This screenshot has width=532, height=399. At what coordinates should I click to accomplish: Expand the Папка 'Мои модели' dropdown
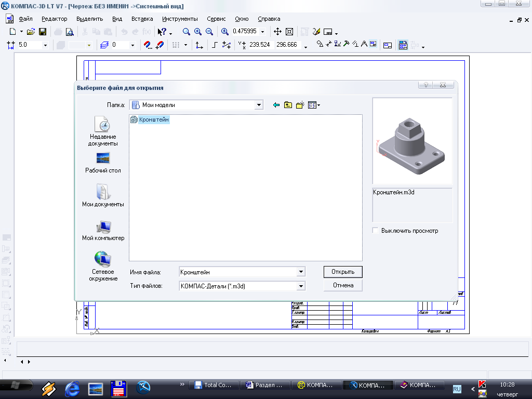(259, 105)
